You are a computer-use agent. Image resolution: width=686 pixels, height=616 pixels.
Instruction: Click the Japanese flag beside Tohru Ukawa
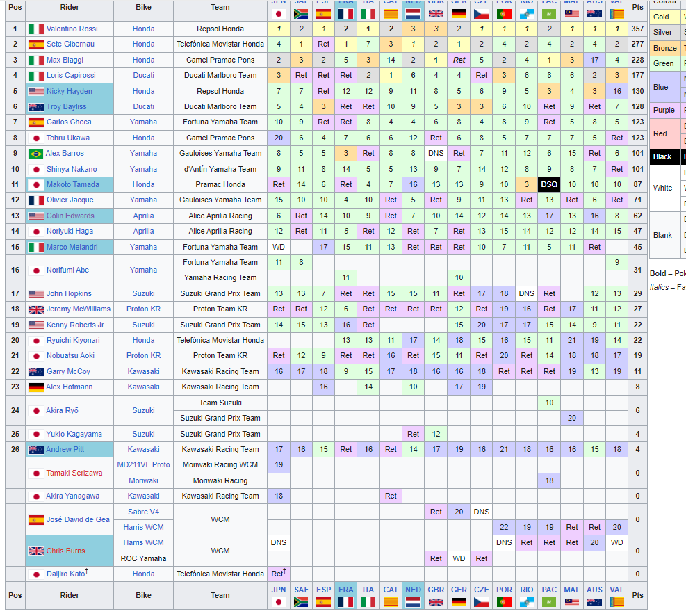[x=36, y=138]
